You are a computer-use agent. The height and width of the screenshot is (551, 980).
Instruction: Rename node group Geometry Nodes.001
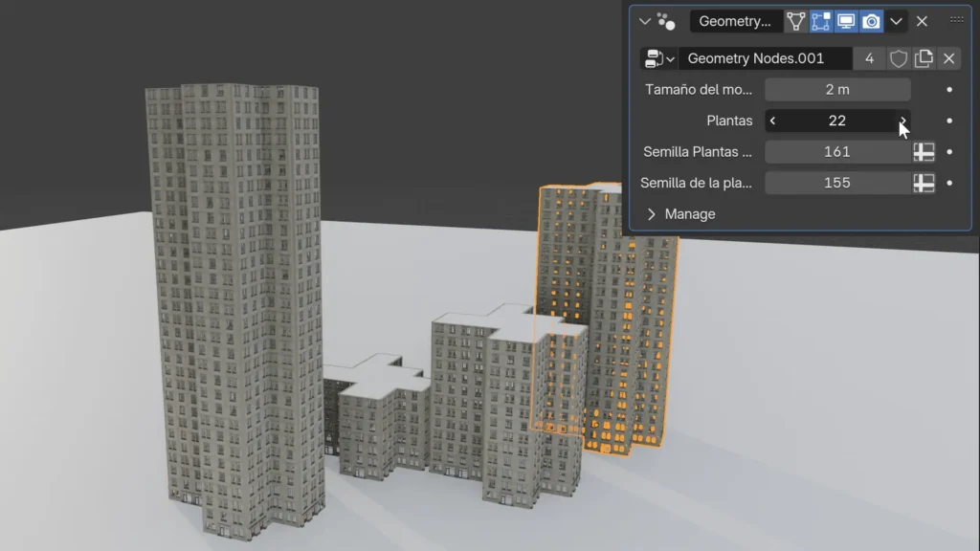click(765, 58)
